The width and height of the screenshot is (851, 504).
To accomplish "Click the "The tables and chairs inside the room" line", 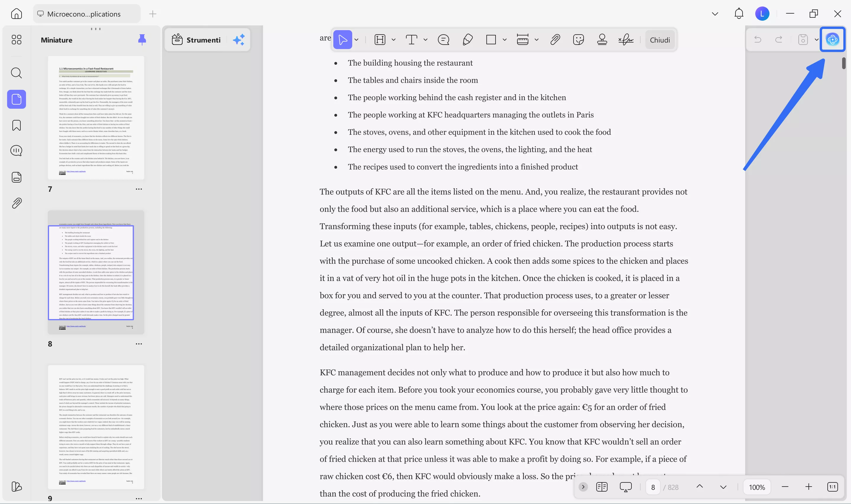I will [412, 80].
